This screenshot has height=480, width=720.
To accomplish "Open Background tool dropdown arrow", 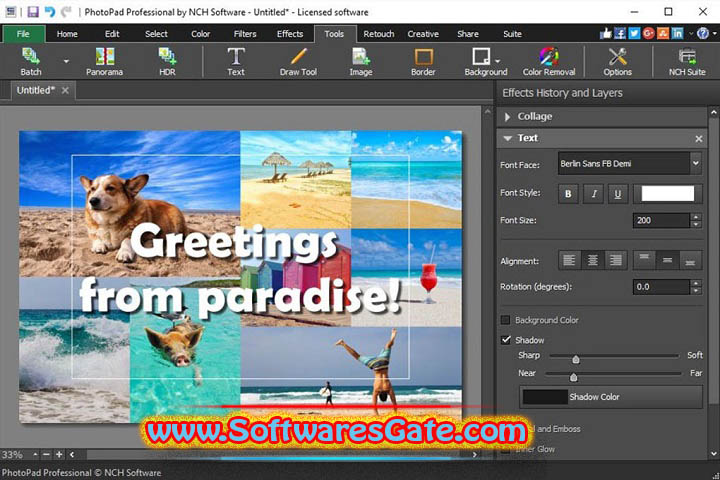I will [x=497, y=61].
